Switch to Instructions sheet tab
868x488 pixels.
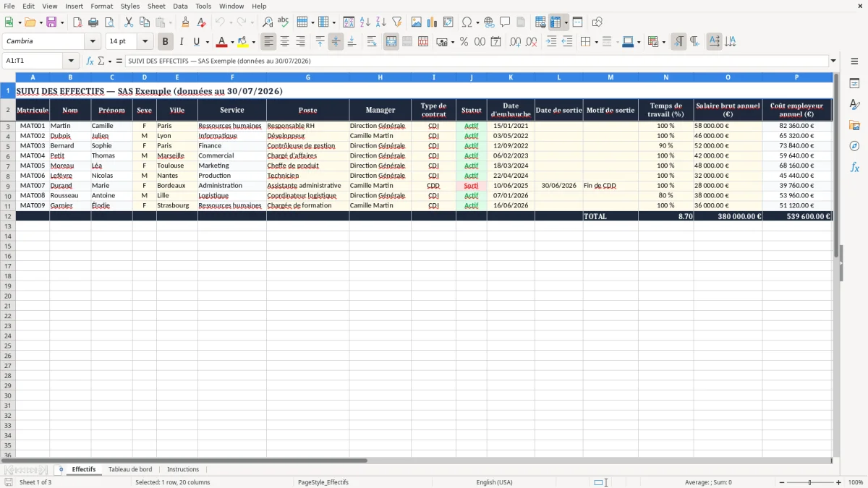pyautogui.click(x=183, y=469)
